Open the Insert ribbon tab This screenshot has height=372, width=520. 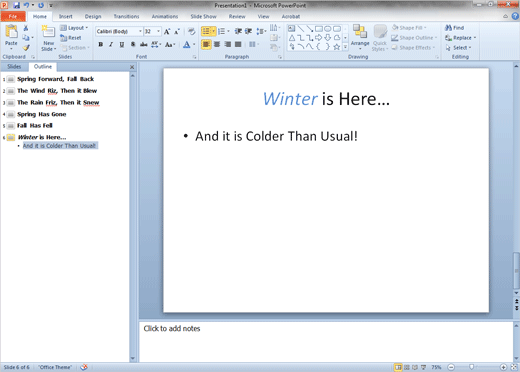click(x=66, y=16)
